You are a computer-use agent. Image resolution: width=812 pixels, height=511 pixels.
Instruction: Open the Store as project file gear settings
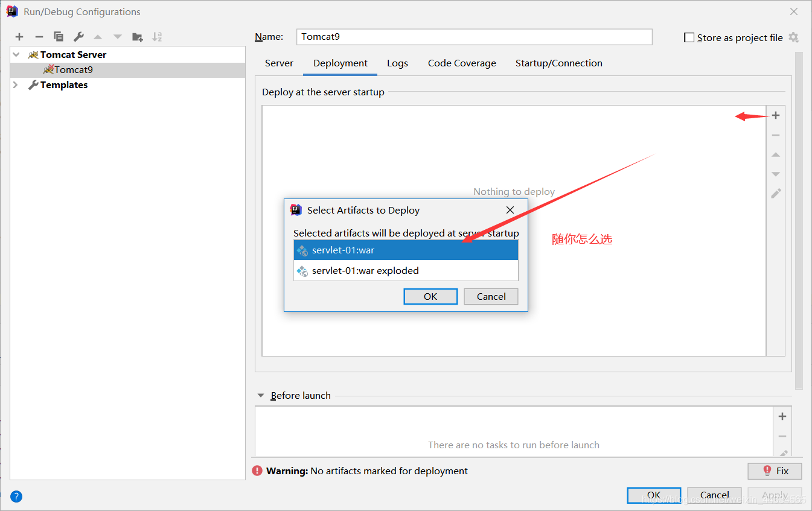pos(793,37)
